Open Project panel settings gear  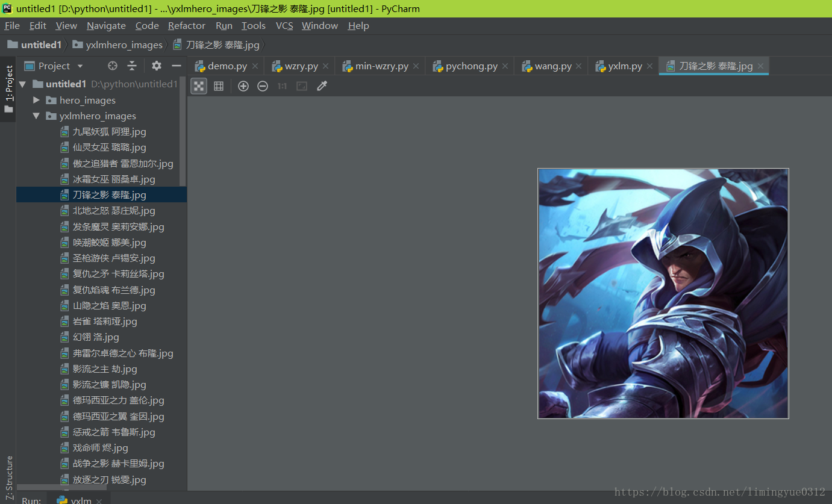(157, 66)
